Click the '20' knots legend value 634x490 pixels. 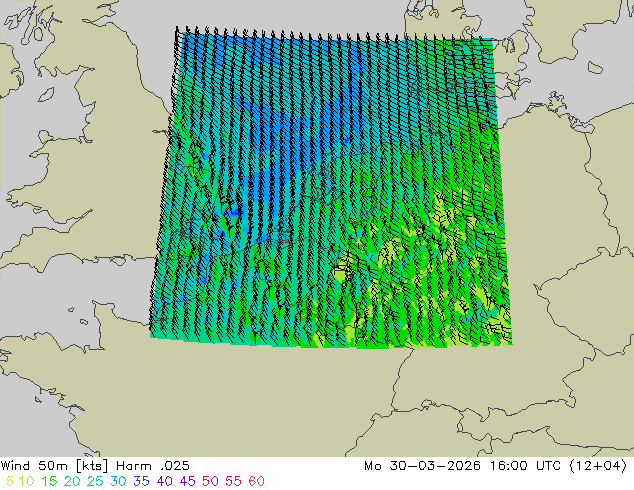[x=72, y=481]
